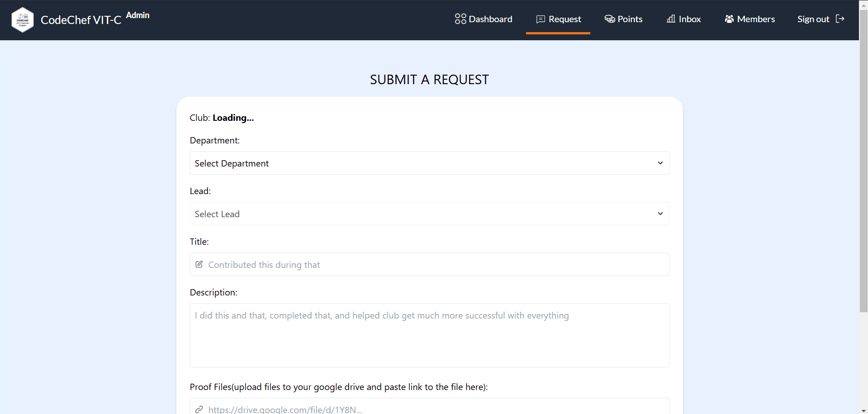
Task: Click the Department dropdown chevron arrow
Action: click(660, 163)
